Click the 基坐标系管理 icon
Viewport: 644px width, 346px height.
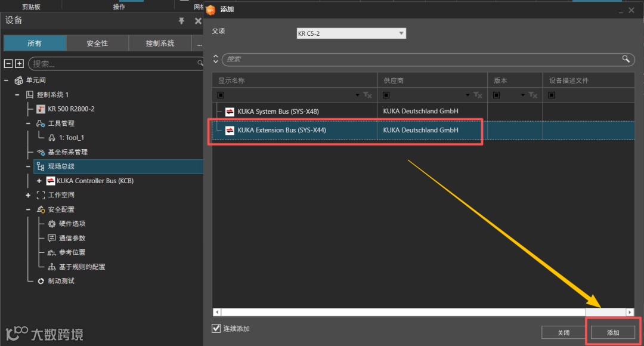coord(41,152)
